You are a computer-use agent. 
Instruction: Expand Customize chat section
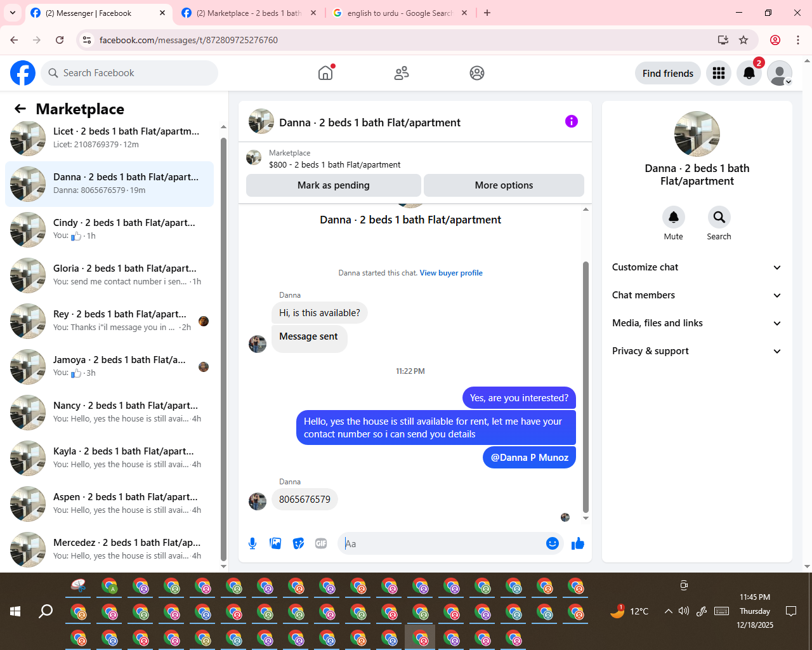pos(697,267)
